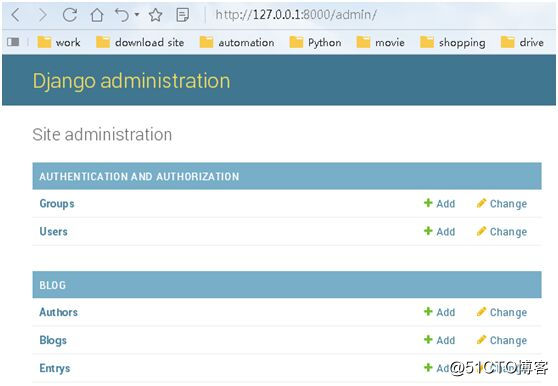Click the undo closed tab icon
This screenshot has width=558, height=386.
(122, 15)
